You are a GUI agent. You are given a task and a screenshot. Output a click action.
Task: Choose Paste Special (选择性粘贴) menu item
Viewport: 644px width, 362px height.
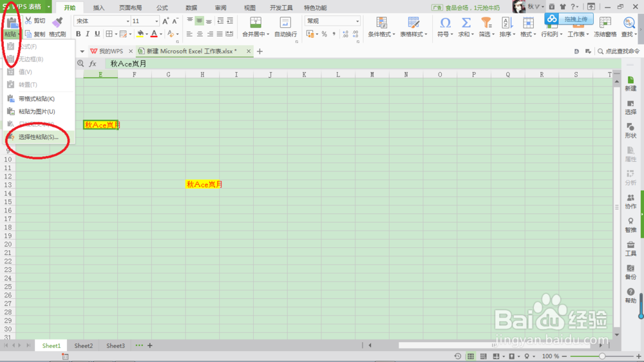[39, 137]
